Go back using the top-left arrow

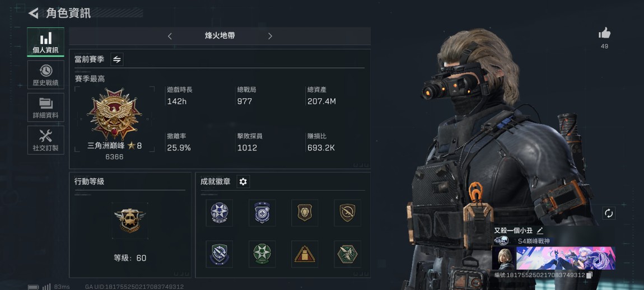coord(33,13)
